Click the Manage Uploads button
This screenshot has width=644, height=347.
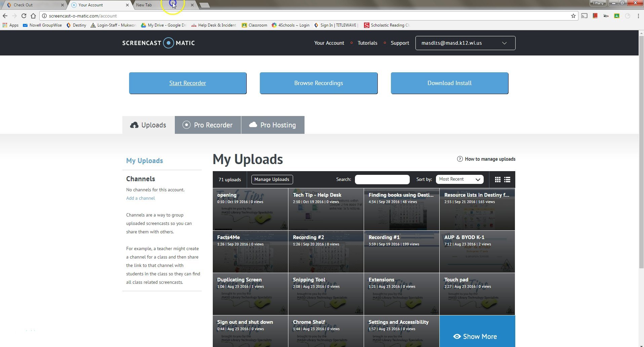pyautogui.click(x=272, y=180)
